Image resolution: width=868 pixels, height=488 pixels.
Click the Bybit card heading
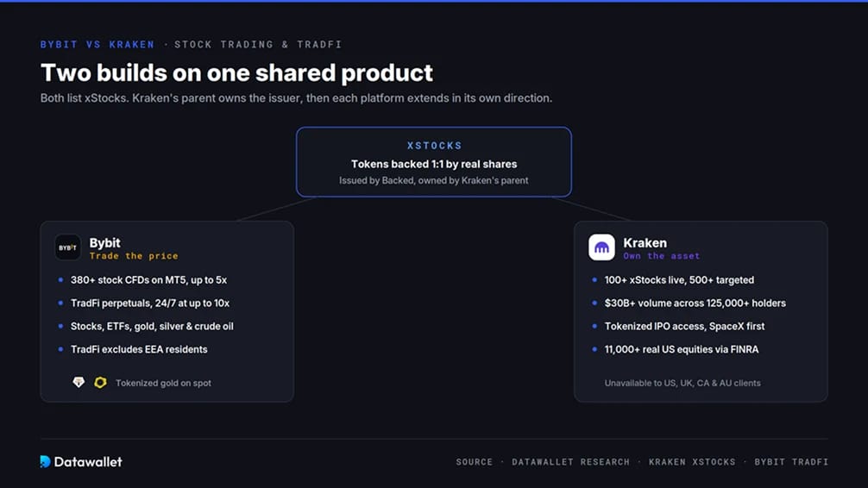(x=104, y=243)
